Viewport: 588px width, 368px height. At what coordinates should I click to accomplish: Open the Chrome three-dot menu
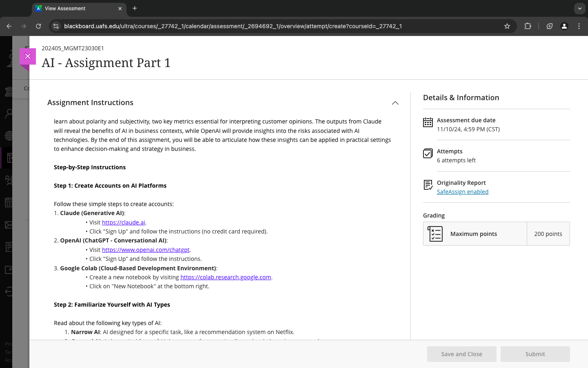pos(579,26)
